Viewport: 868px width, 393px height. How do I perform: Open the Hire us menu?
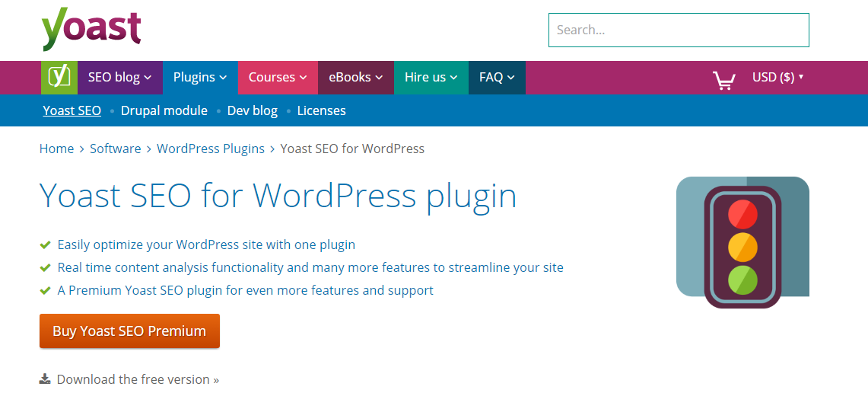(431, 77)
